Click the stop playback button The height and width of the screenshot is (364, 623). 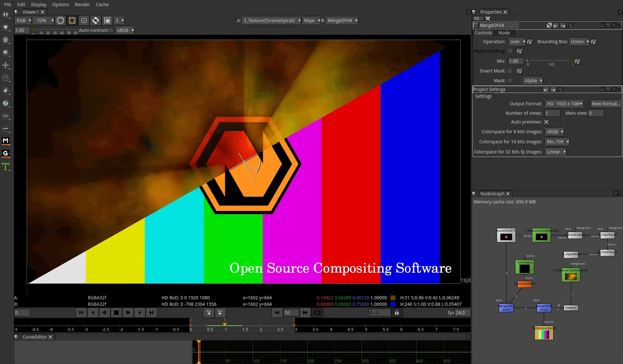(116, 313)
